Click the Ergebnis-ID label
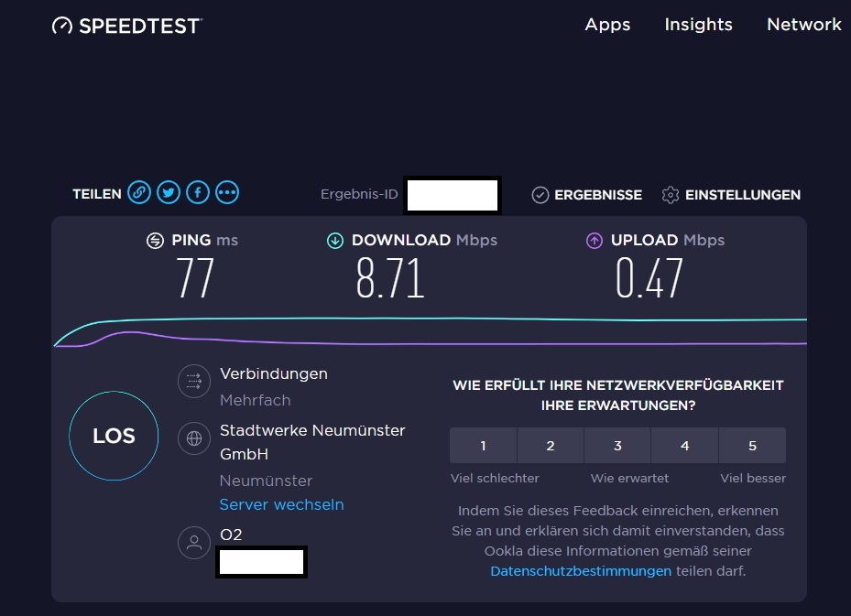The width and height of the screenshot is (851, 616). click(359, 194)
